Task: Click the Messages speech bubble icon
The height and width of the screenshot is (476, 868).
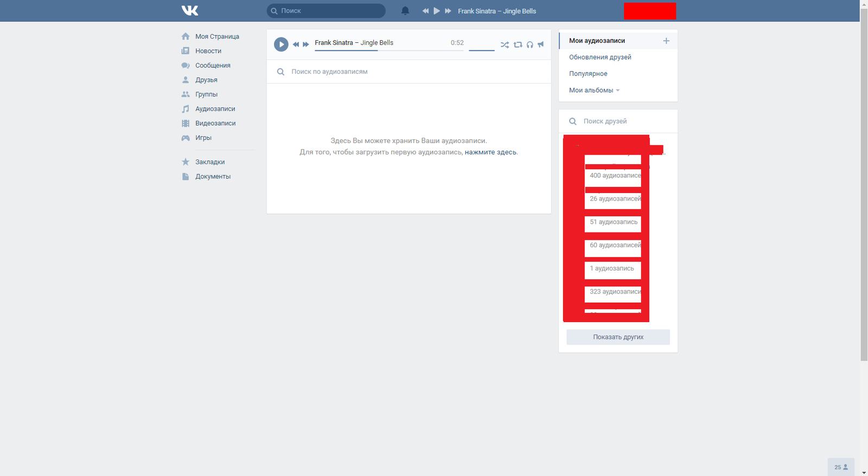Action: [186, 66]
